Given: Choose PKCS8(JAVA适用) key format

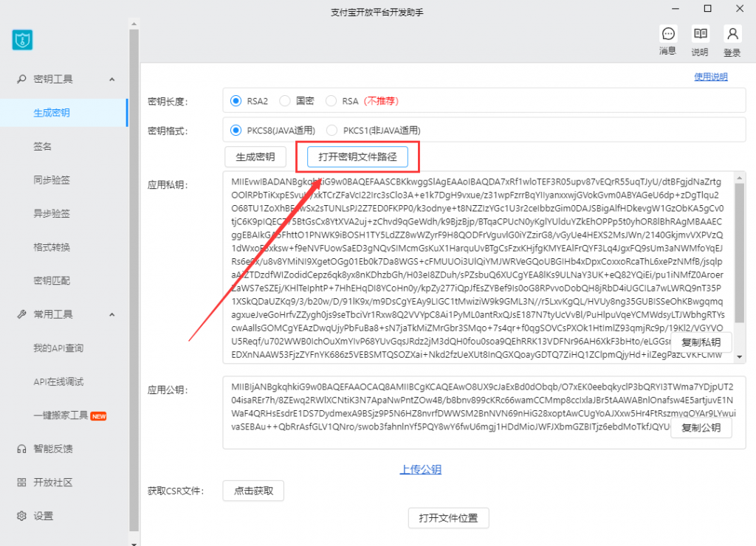Looking at the screenshot, I should point(236,130).
